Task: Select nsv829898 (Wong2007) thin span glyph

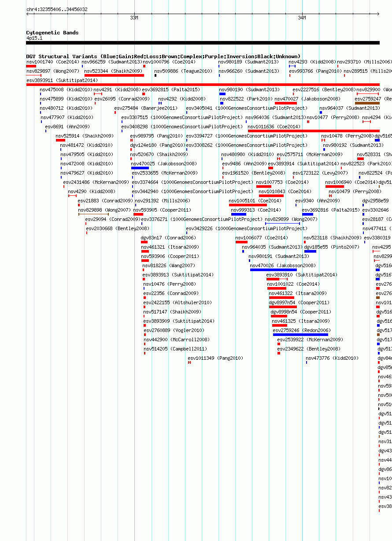Action: (x=93, y=214)
